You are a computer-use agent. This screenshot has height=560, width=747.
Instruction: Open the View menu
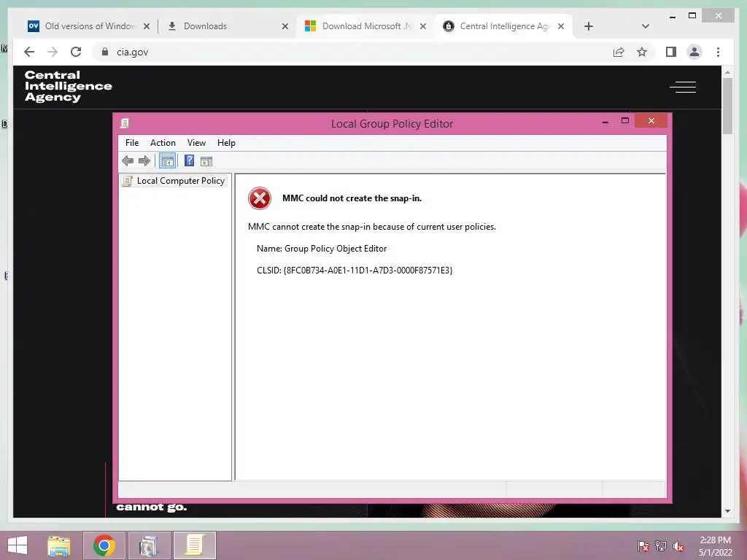[196, 143]
